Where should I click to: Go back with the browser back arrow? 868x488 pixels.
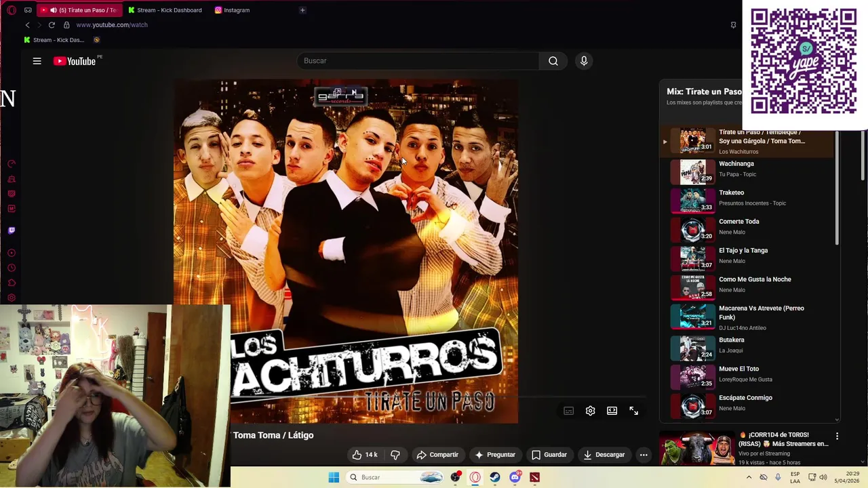pyautogui.click(x=27, y=25)
